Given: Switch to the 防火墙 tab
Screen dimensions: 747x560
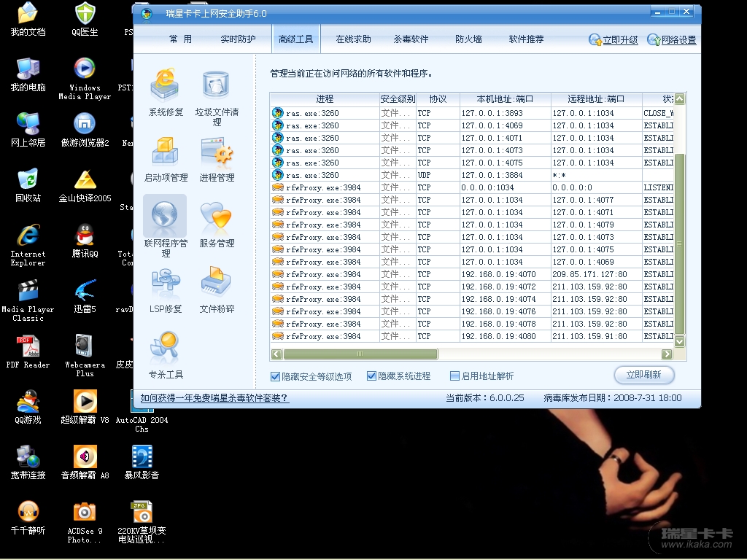Looking at the screenshot, I should [468, 39].
